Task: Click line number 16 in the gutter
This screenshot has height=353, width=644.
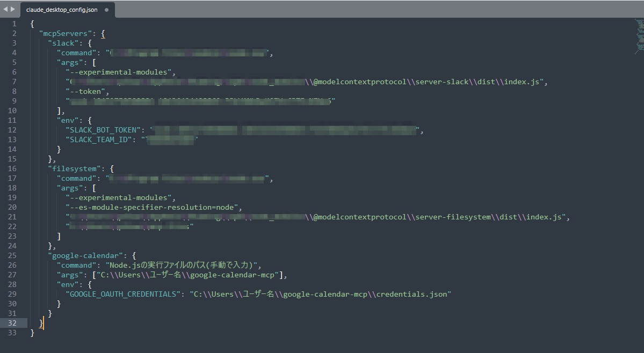Action: point(12,168)
